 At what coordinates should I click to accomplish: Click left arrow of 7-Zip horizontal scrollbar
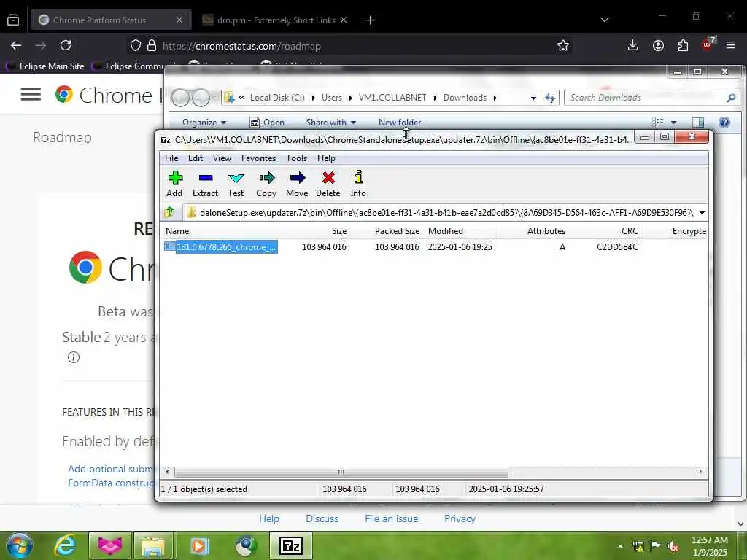point(167,472)
